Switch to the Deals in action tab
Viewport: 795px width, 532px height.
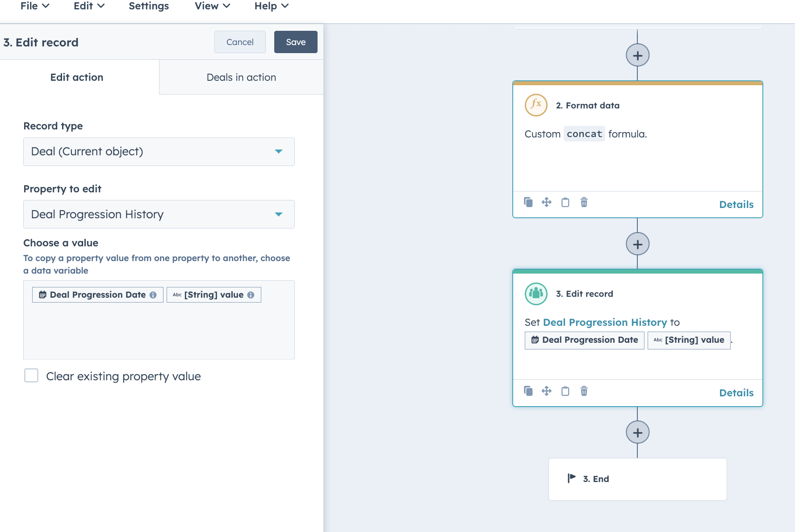tap(241, 77)
